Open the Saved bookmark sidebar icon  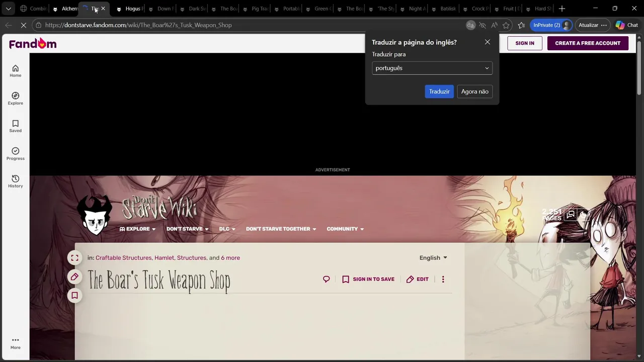(x=15, y=126)
